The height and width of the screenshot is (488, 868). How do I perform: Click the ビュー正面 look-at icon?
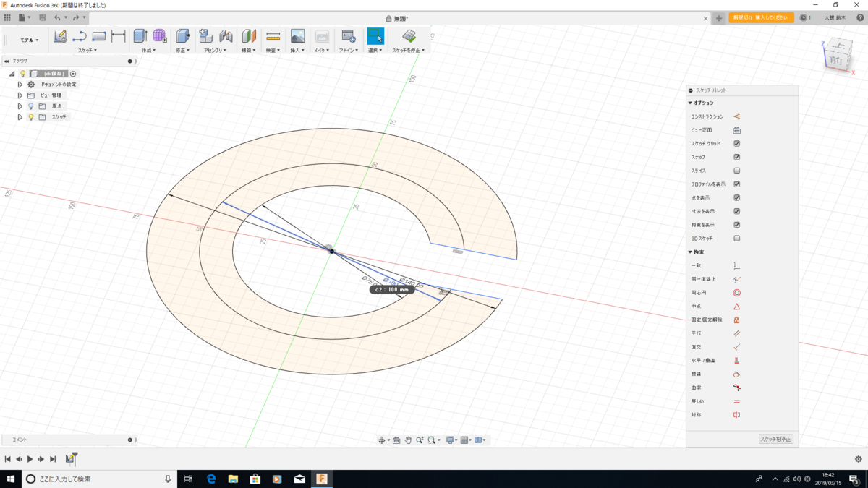click(x=736, y=130)
